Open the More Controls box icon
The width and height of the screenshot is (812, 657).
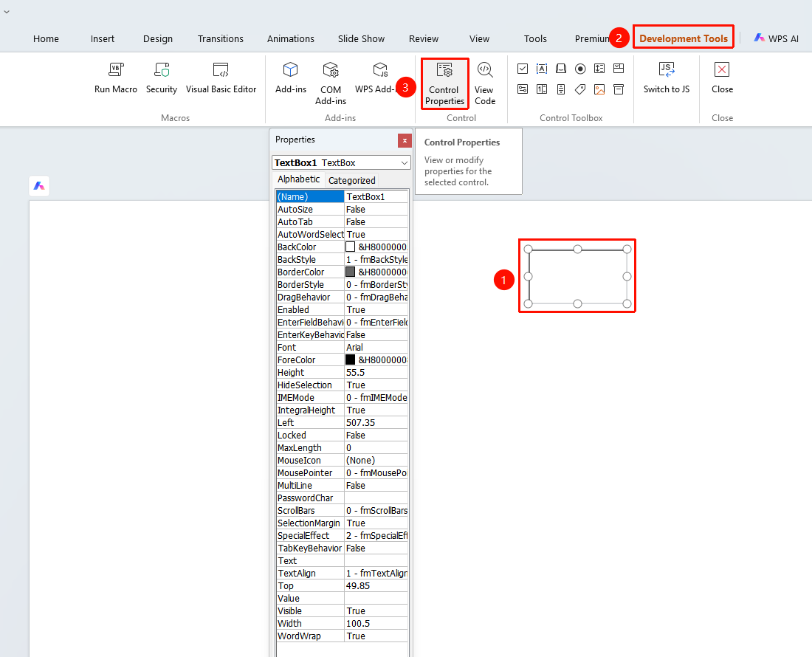click(619, 89)
